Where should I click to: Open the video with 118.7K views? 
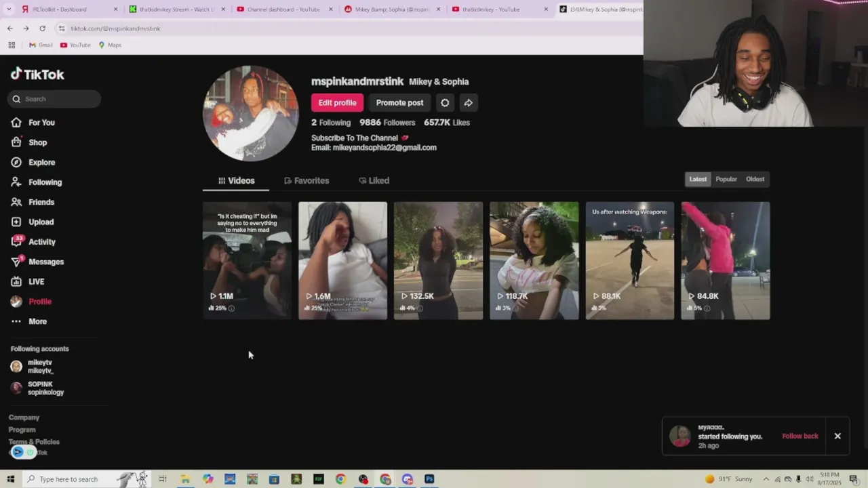[x=534, y=260]
